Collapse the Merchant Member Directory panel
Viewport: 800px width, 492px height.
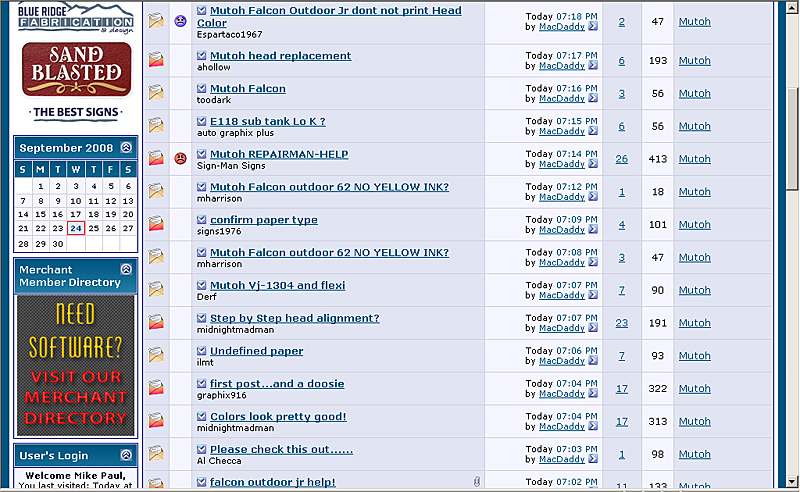[126, 269]
